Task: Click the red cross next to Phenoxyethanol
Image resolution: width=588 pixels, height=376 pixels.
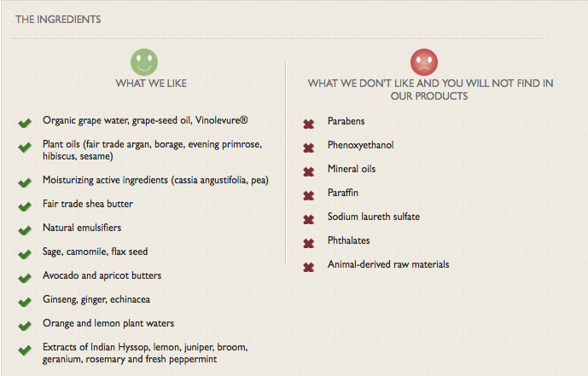Action: tap(309, 148)
